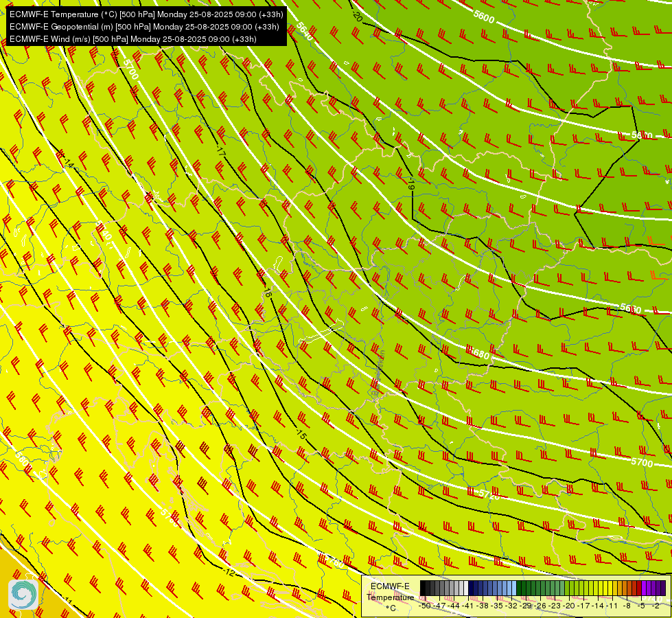
Task: Click the legend tick label -38
Action: pos(483,606)
